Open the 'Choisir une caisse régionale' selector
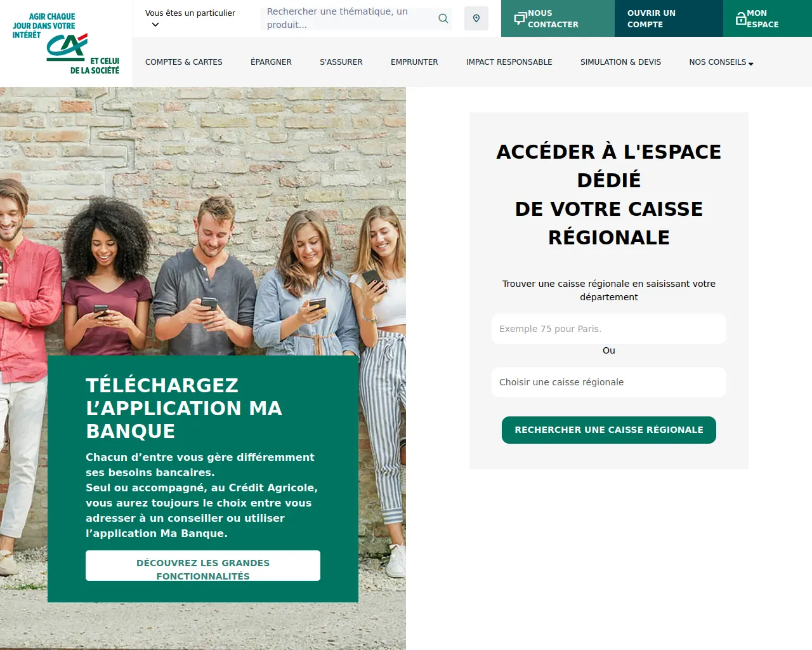812x650 pixels. tap(609, 382)
